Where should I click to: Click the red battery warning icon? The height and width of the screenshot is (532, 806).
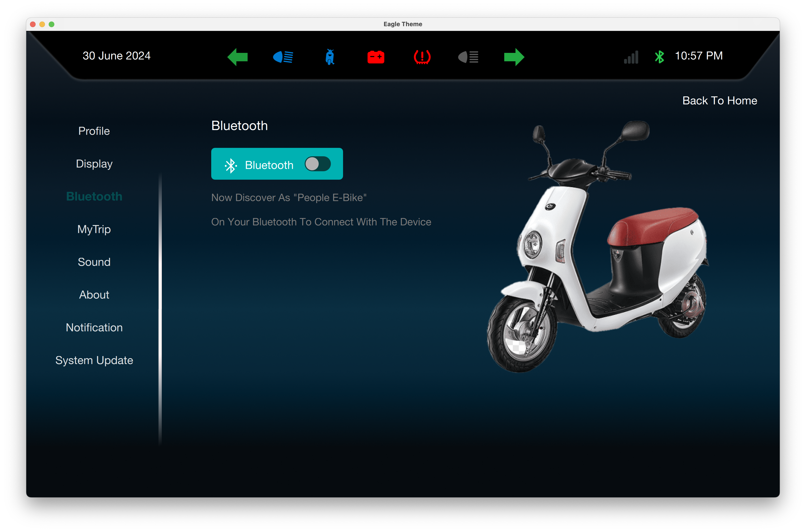point(376,57)
